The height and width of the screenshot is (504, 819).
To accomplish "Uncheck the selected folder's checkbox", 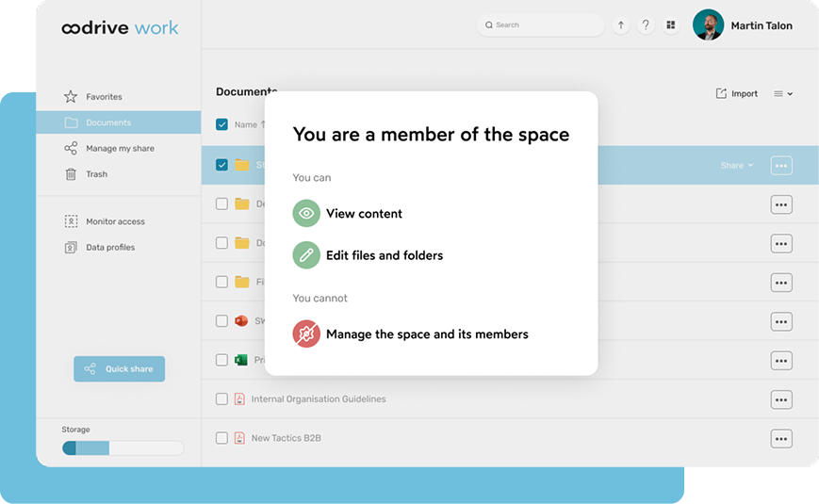I will point(221,165).
